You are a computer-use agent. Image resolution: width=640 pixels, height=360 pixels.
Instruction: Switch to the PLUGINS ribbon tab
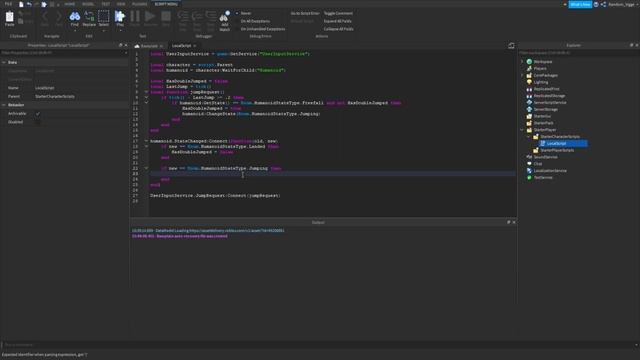(x=140, y=4)
